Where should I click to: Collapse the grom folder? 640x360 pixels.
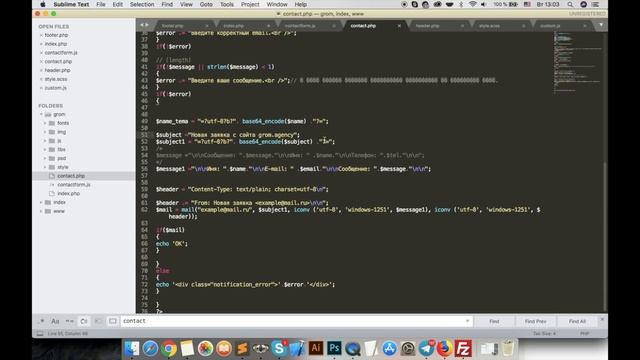(41, 114)
